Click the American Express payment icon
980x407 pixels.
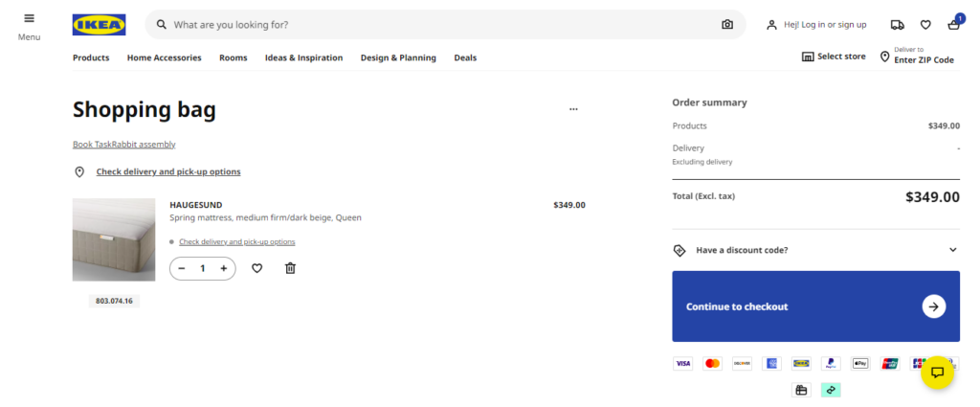[x=771, y=364]
